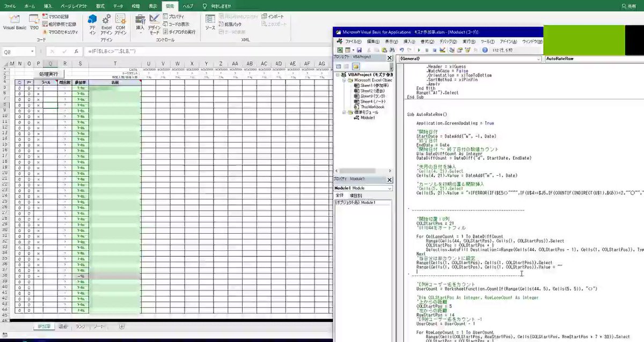Toggle 相対参照で記録 (relative reference recording)
The image size is (644, 342).
click(58, 24)
